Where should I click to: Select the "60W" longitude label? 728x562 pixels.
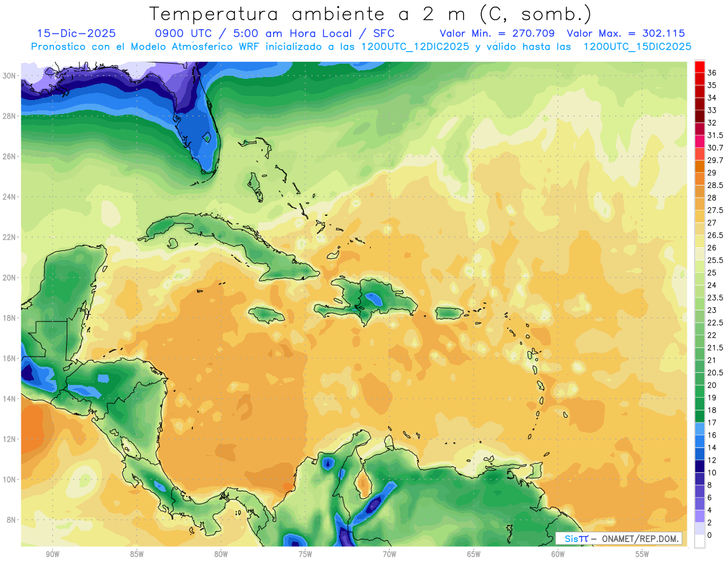pos(558,554)
